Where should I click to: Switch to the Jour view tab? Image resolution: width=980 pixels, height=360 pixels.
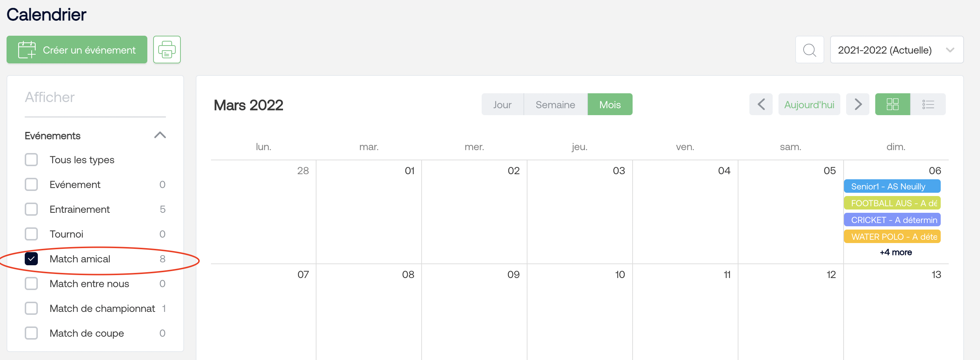[502, 104]
